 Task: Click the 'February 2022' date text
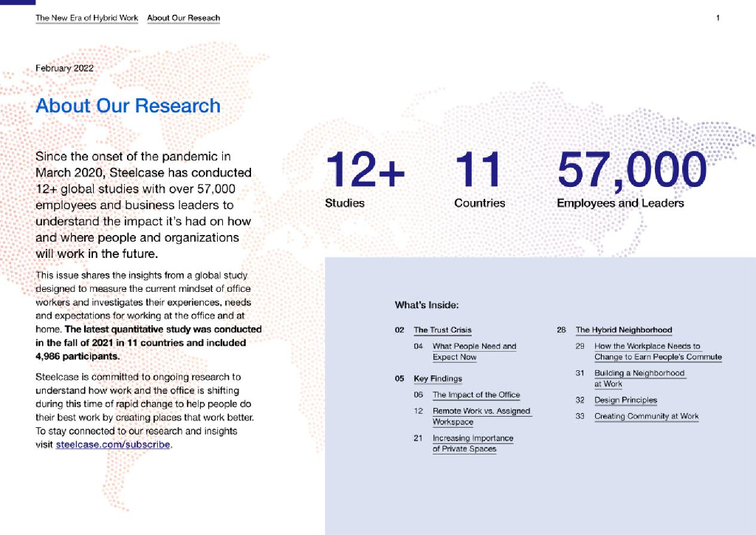point(64,68)
